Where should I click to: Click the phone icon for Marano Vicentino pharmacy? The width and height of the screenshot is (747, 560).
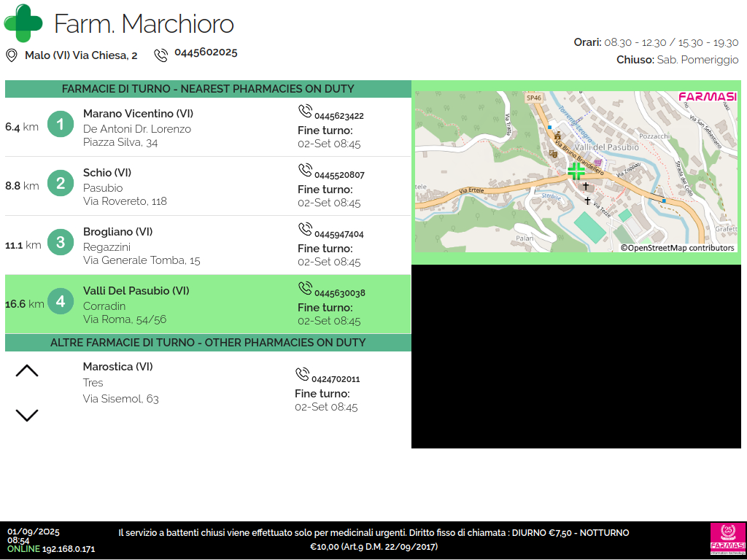point(305,111)
